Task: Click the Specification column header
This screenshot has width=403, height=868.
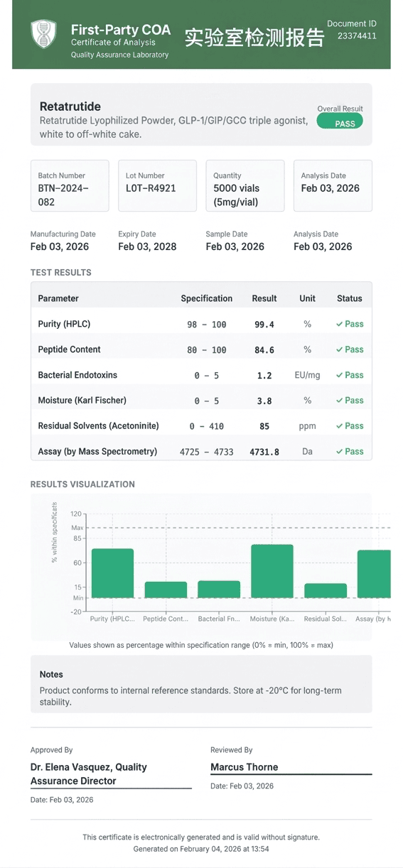Action: pyautogui.click(x=207, y=298)
